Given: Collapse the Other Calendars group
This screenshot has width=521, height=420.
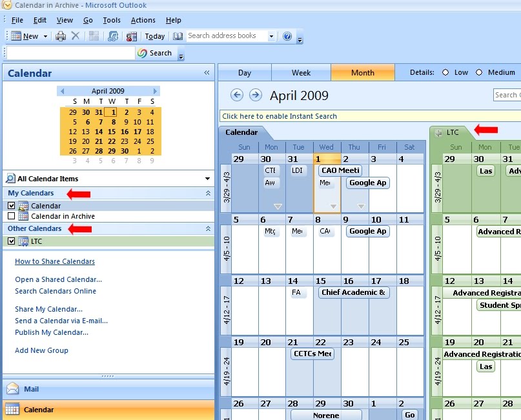Looking at the screenshot, I should (208, 228).
